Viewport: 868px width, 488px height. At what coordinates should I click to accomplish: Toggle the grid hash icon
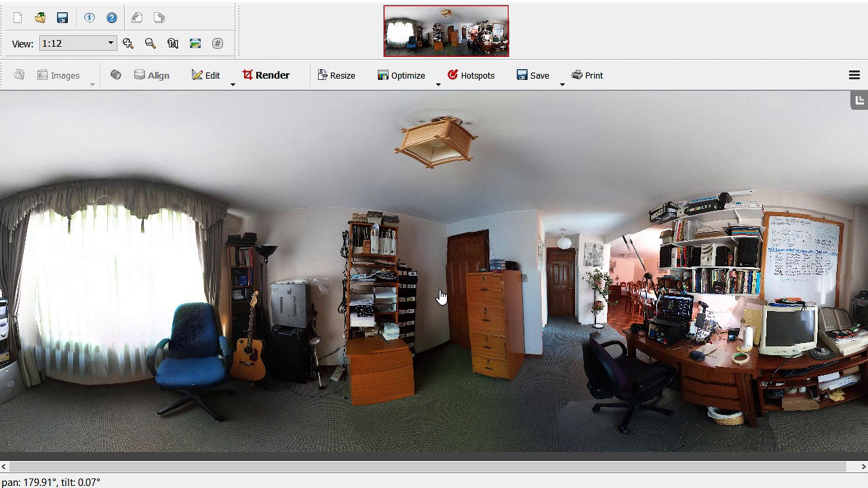click(218, 43)
